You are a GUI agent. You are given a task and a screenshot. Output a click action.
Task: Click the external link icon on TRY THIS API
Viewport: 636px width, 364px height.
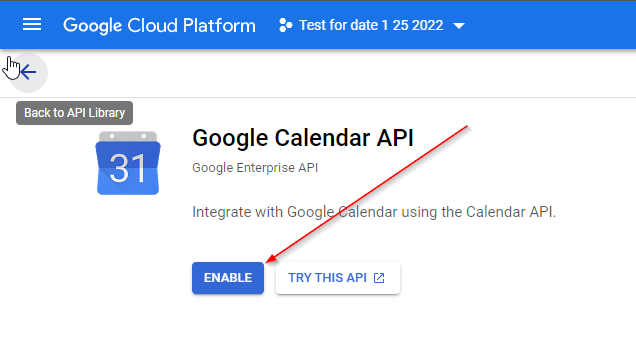click(379, 278)
